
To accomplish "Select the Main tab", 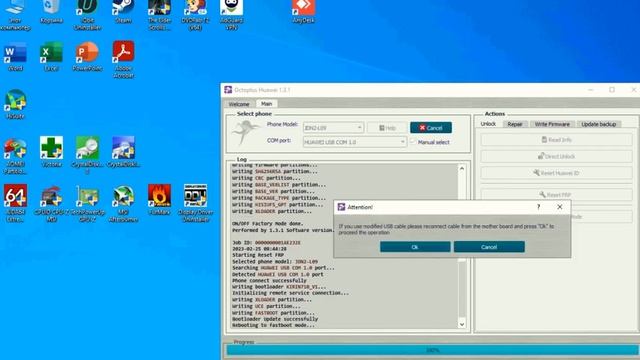I will (x=267, y=104).
